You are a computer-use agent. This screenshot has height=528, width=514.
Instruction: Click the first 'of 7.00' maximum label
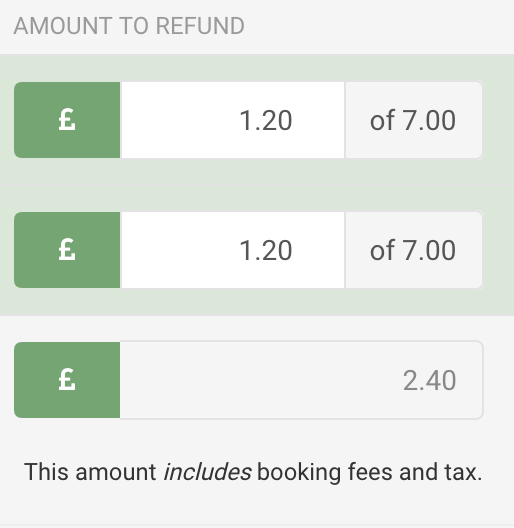click(414, 120)
